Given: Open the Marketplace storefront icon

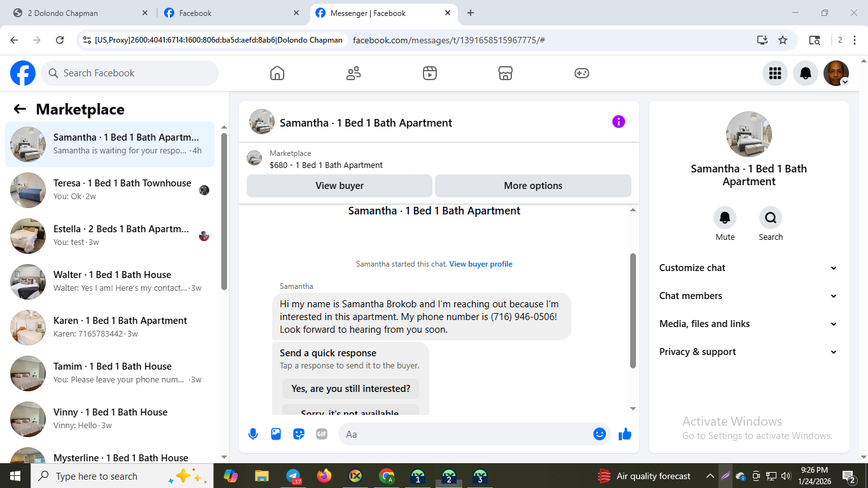Looking at the screenshot, I should 506,73.
